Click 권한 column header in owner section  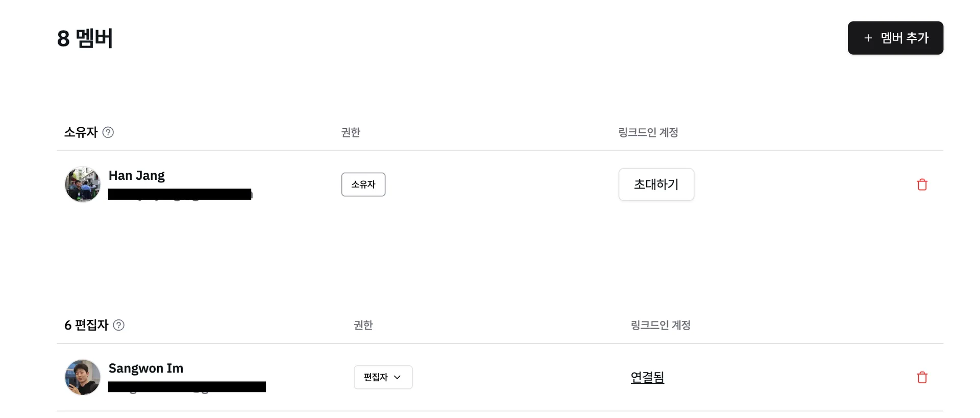click(x=351, y=132)
